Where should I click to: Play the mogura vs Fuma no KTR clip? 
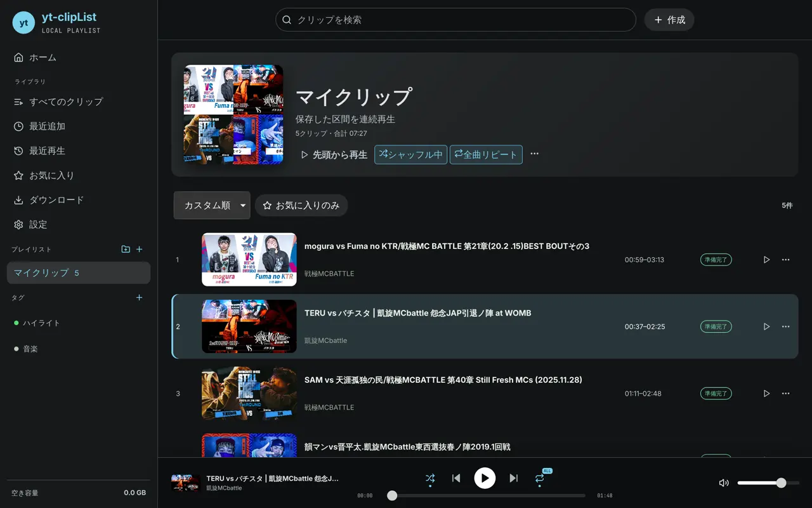766,260
